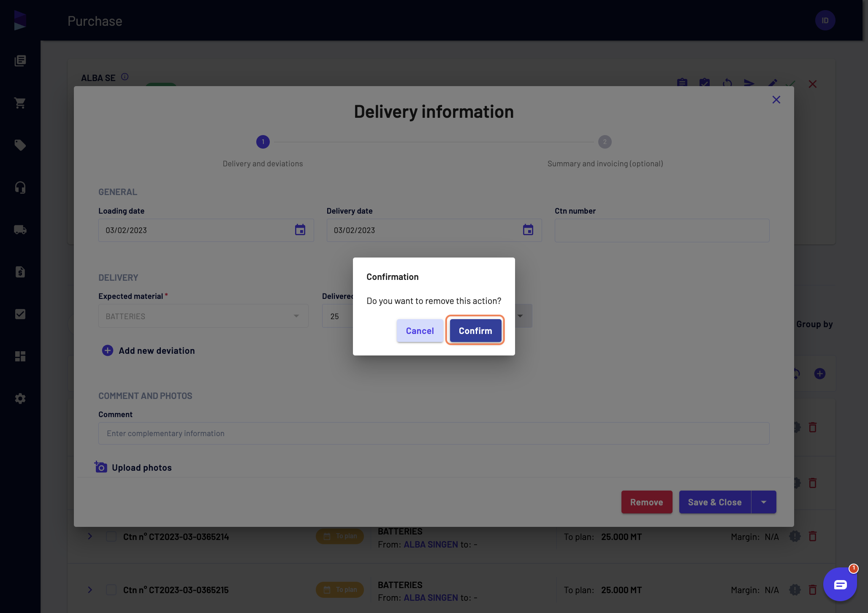Open the Expected material BATTERIES dropdown
This screenshot has height=613, width=868.
tap(203, 316)
